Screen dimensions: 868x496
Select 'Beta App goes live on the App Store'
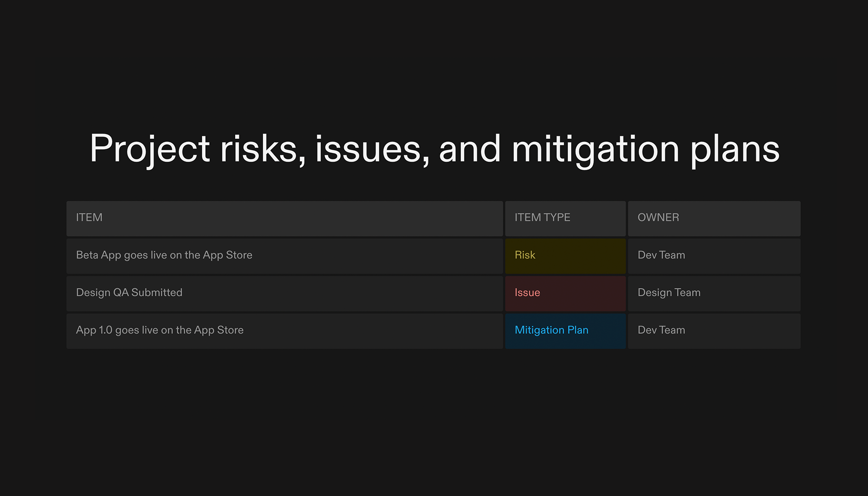click(x=164, y=255)
